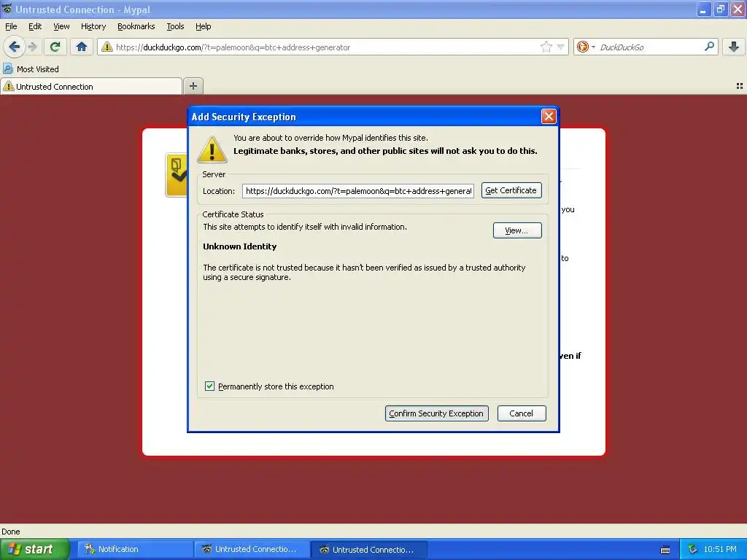The image size is (747, 560).
Task: Click the Done status bar text
Action: 11,532
